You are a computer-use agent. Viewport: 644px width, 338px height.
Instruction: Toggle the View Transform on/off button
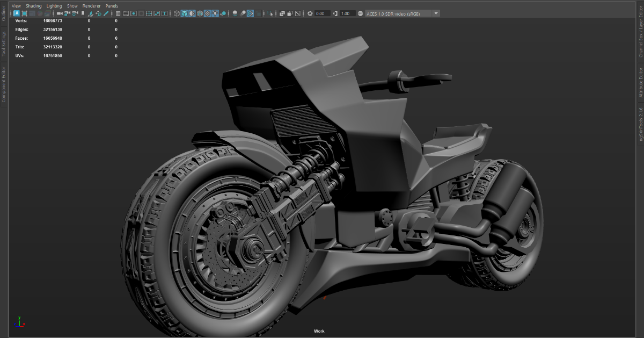click(360, 13)
